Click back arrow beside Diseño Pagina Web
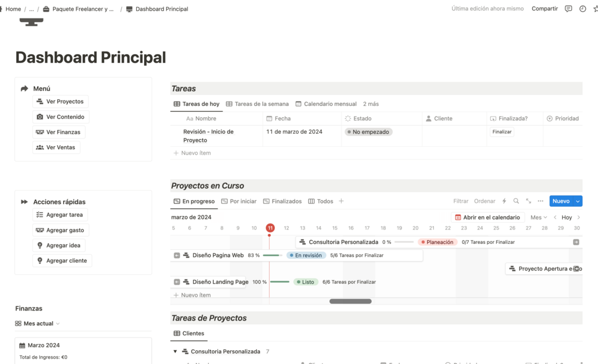598x364 pixels. pyautogui.click(x=177, y=255)
